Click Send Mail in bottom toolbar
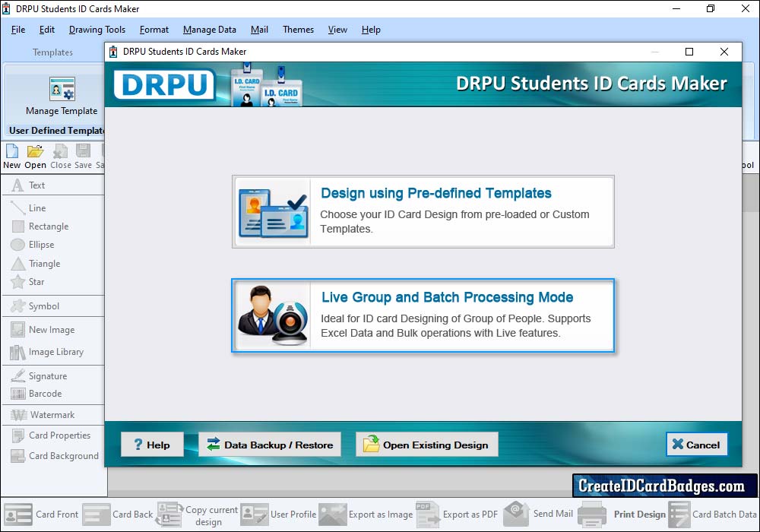Screen dimensions: 760x532 click(539, 514)
